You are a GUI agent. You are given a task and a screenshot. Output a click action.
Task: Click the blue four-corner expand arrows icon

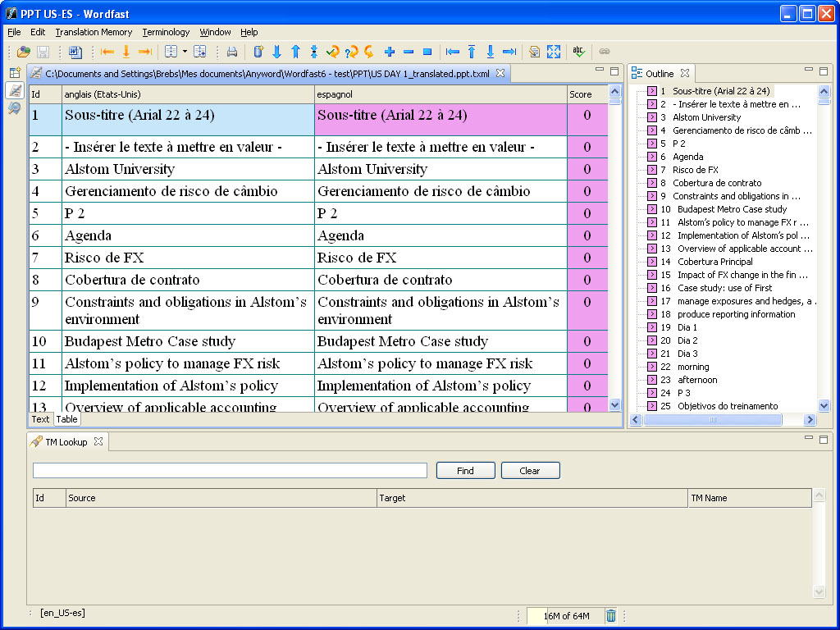[x=554, y=52]
